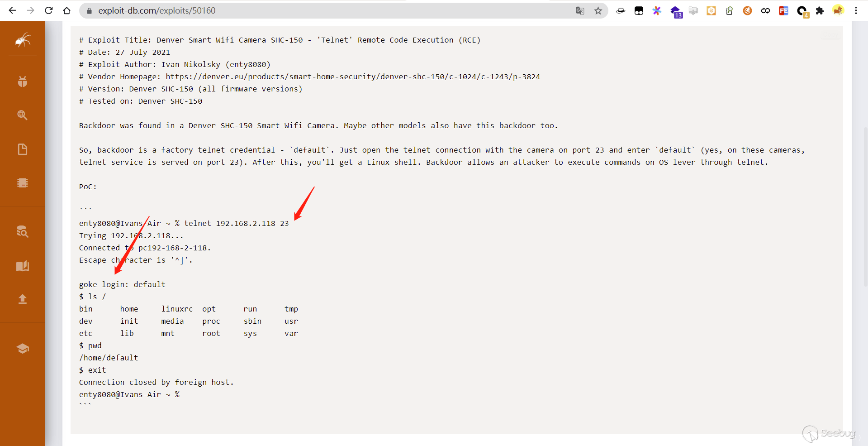Open the blue-purple asterisk extension
This screenshot has width=868, height=446.
tap(657, 10)
